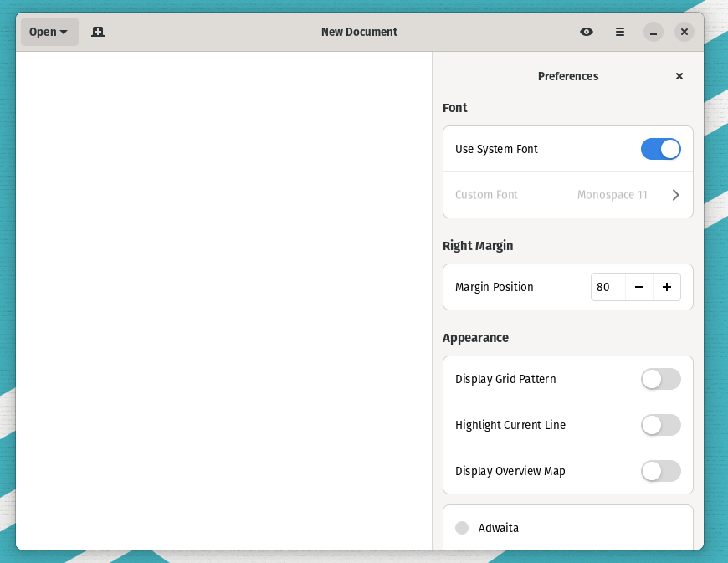Click the New Document window title

[359, 32]
